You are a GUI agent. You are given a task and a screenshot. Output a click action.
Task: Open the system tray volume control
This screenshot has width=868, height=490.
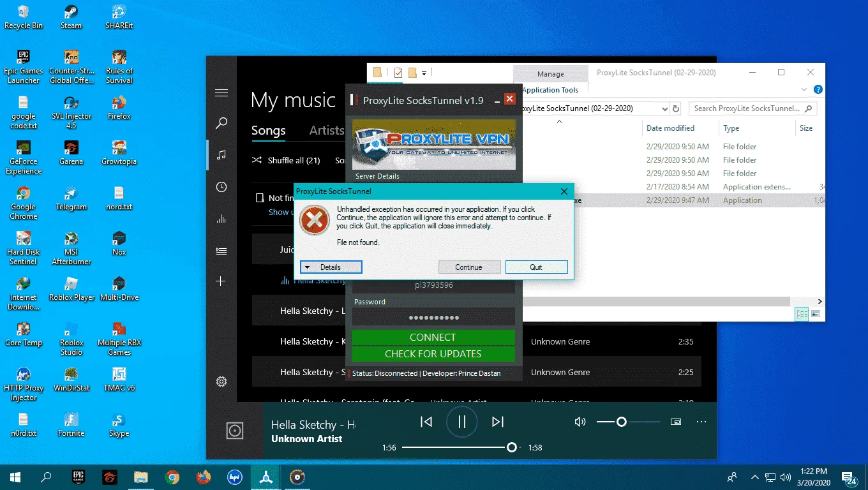tap(786, 477)
